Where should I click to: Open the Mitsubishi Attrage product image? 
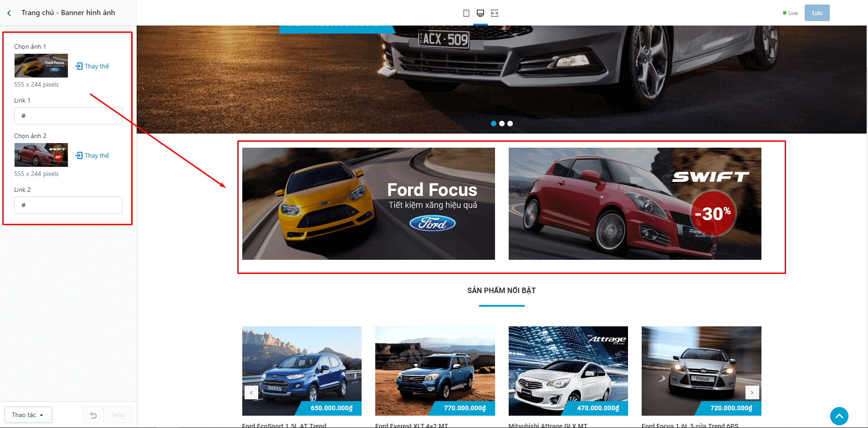pos(568,371)
